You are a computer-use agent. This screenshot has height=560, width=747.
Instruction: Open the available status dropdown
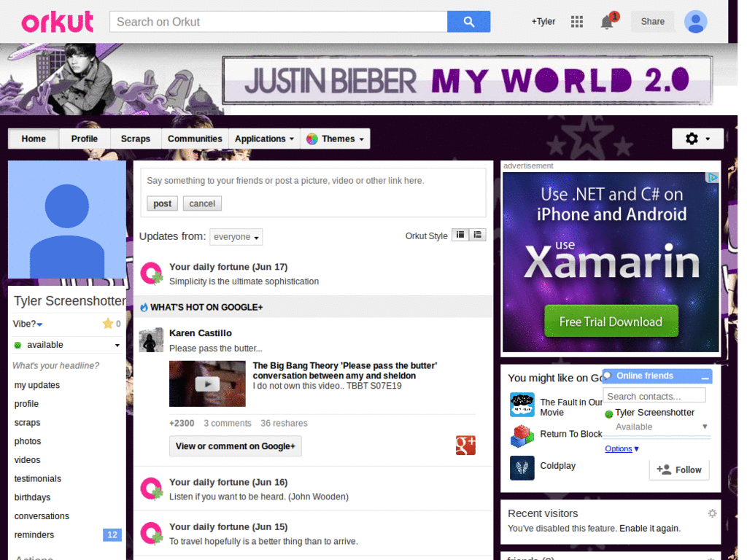(x=117, y=345)
